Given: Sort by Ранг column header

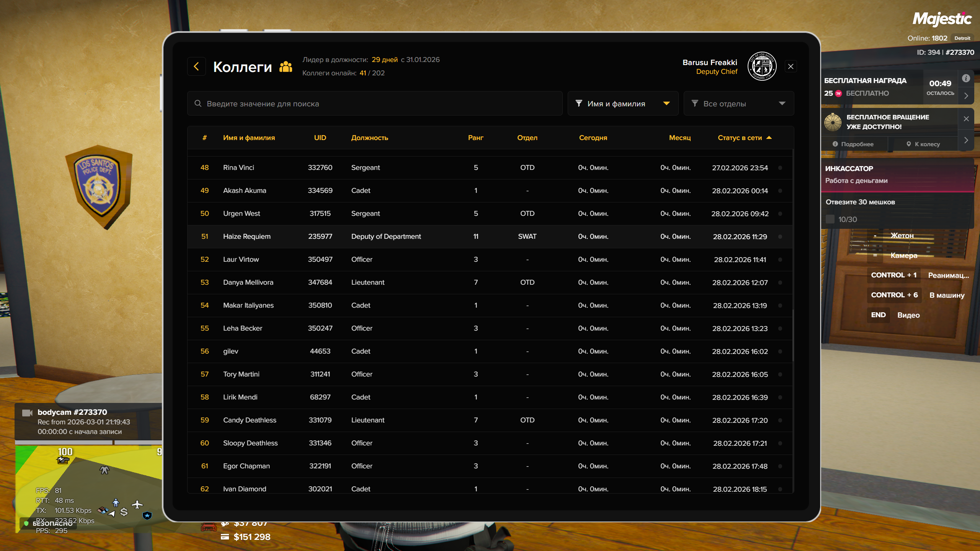Looking at the screenshot, I should [x=475, y=138].
